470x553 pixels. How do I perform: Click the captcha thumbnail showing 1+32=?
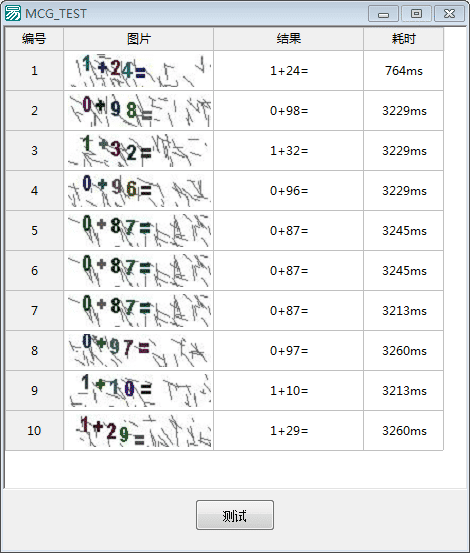coord(139,151)
